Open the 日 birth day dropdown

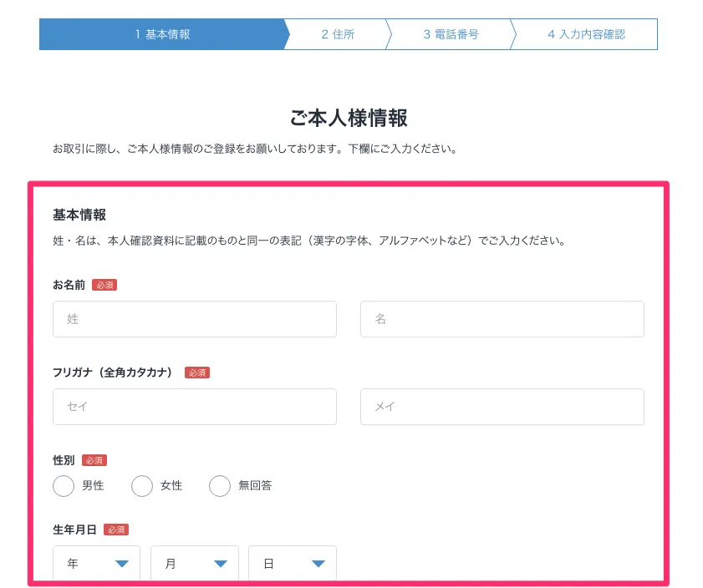click(x=293, y=563)
